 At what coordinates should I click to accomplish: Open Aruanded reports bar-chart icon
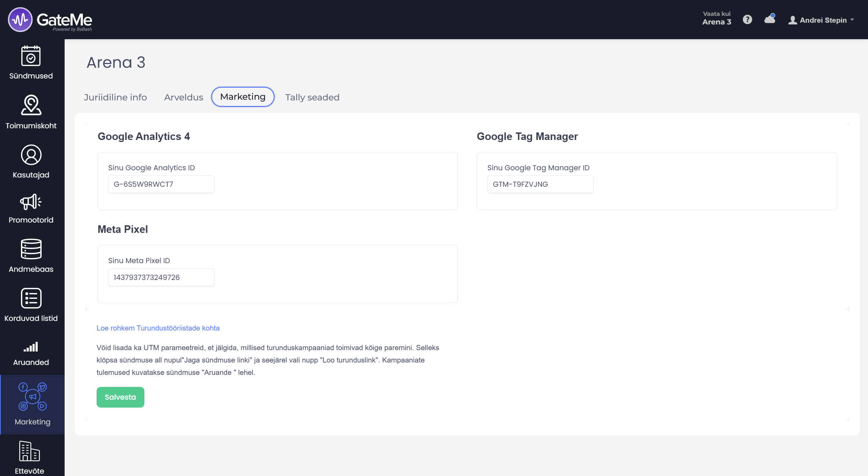click(31, 347)
